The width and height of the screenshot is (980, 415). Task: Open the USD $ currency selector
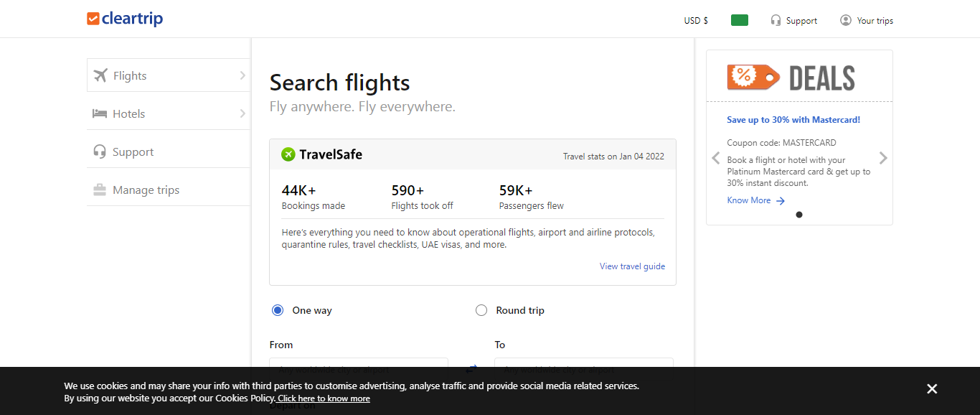click(x=696, y=21)
